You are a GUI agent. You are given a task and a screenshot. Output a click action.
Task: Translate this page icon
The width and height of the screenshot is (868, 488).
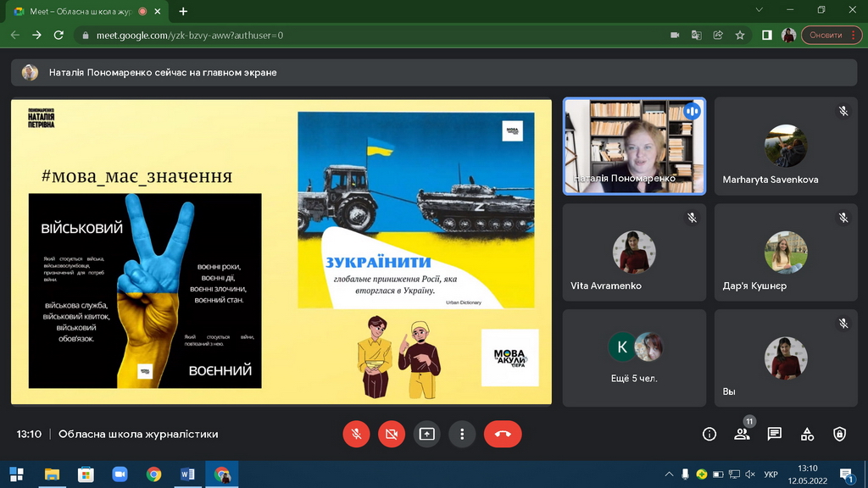pyautogui.click(x=697, y=35)
